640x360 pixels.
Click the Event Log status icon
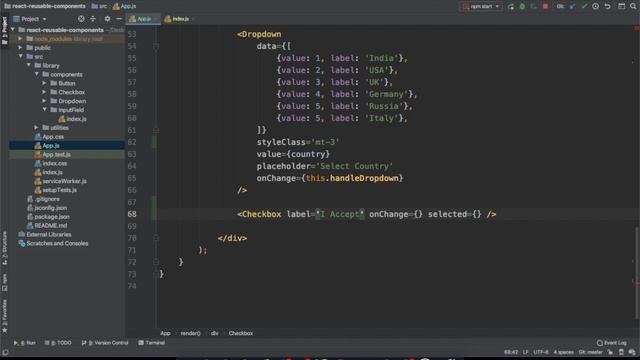pos(611,343)
